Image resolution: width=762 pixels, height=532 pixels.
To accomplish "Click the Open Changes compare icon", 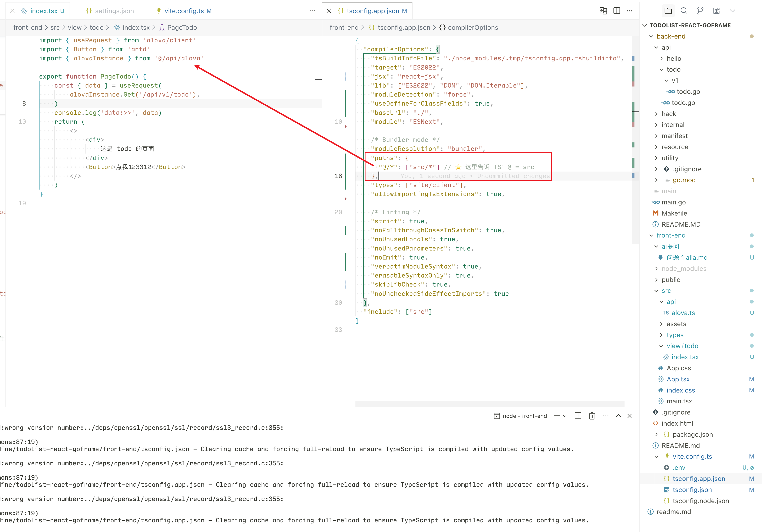I will (603, 11).
